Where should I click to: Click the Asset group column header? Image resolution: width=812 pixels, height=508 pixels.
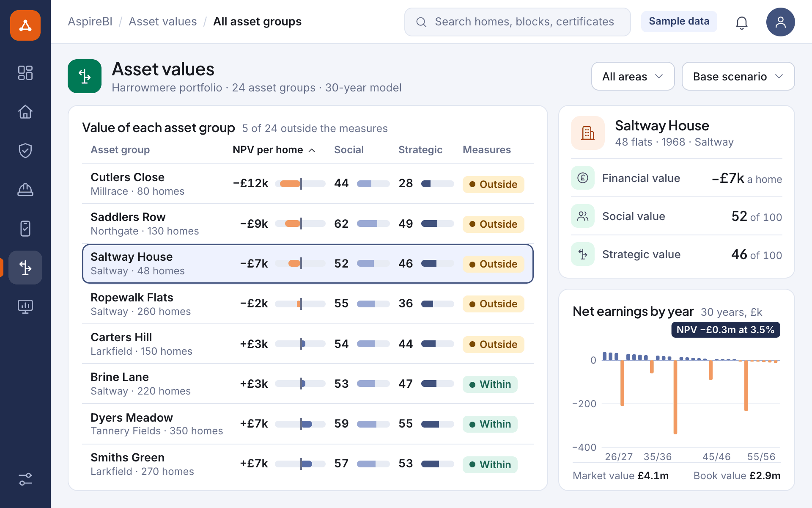tap(120, 150)
